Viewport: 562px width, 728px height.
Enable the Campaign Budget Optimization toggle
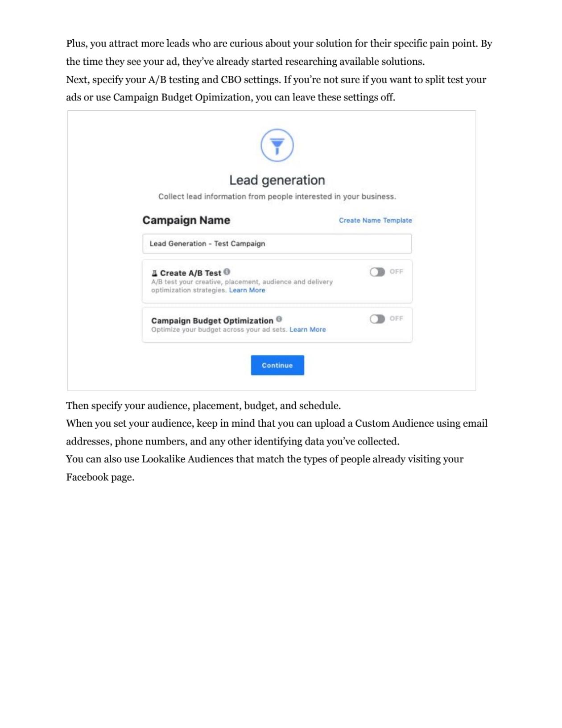[377, 318]
